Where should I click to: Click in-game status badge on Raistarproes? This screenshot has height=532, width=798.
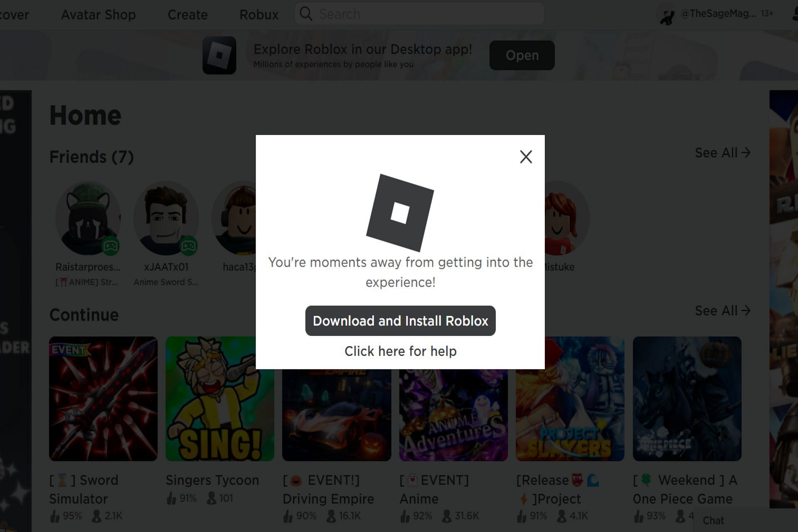[110, 246]
